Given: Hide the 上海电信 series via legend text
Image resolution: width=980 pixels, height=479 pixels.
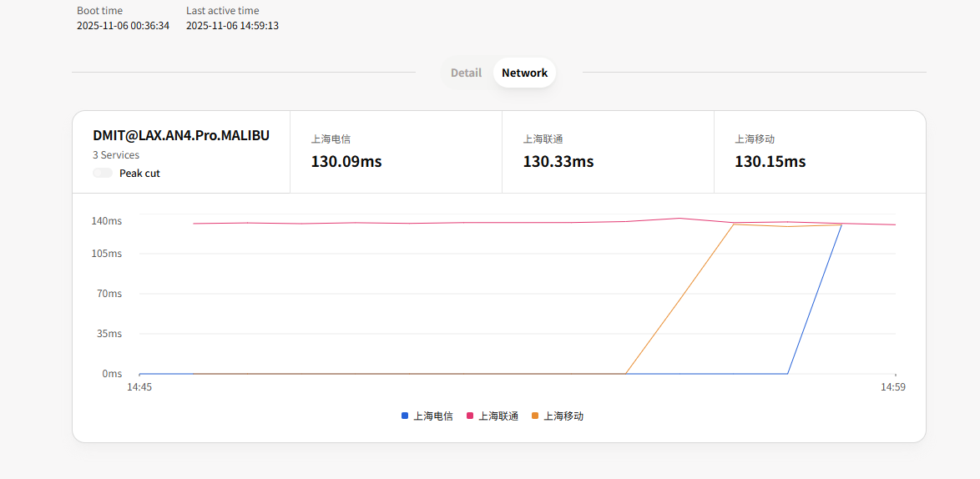Looking at the screenshot, I should [432, 416].
